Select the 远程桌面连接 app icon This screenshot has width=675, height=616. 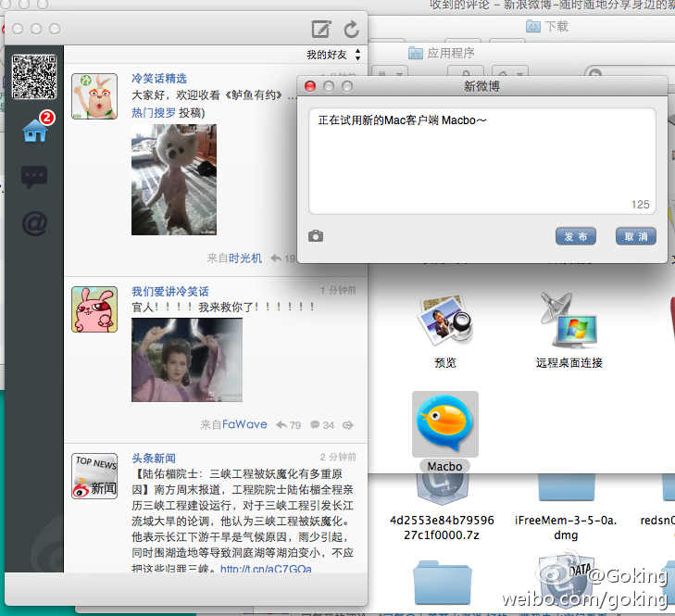tap(569, 321)
